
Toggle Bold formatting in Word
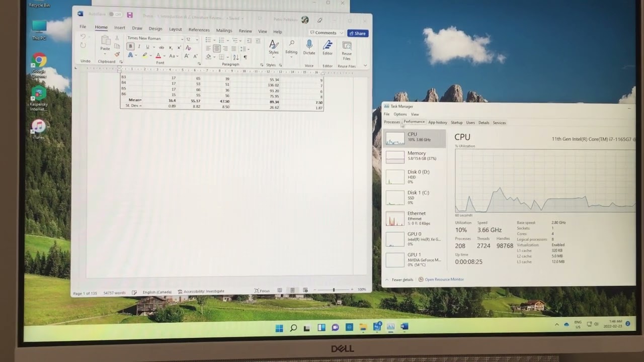pyautogui.click(x=130, y=46)
